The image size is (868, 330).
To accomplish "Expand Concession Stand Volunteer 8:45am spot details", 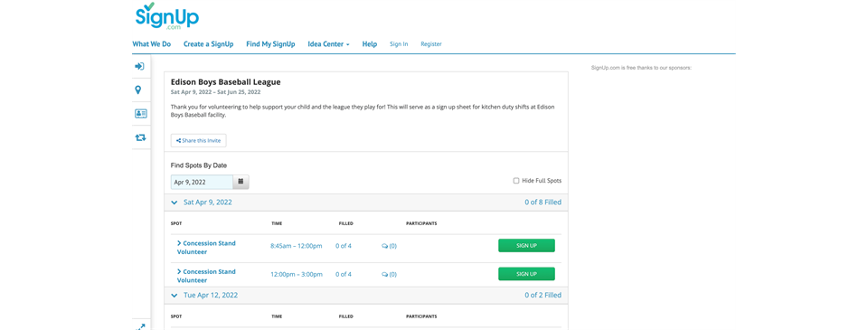I will [x=206, y=248].
